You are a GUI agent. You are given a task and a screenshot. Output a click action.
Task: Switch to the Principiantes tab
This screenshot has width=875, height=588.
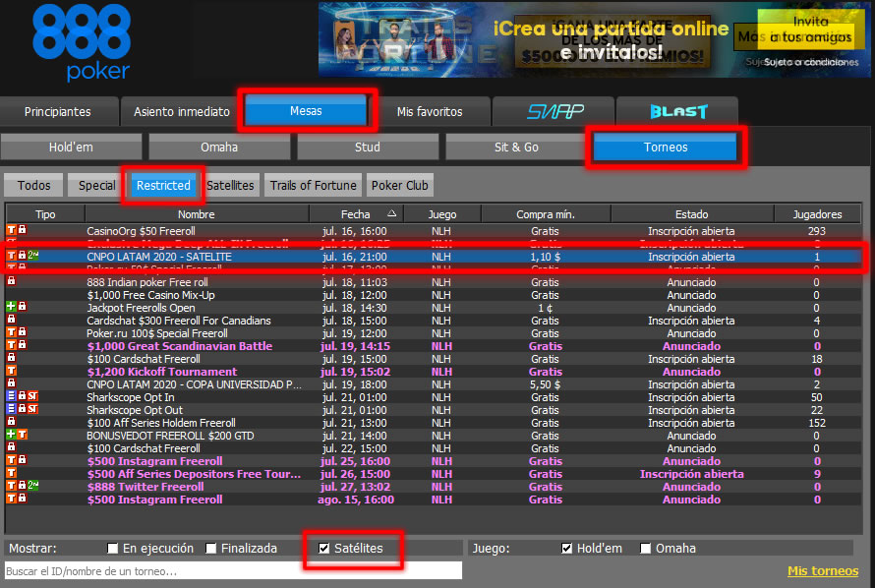pyautogui.click(x=58, y=111)
